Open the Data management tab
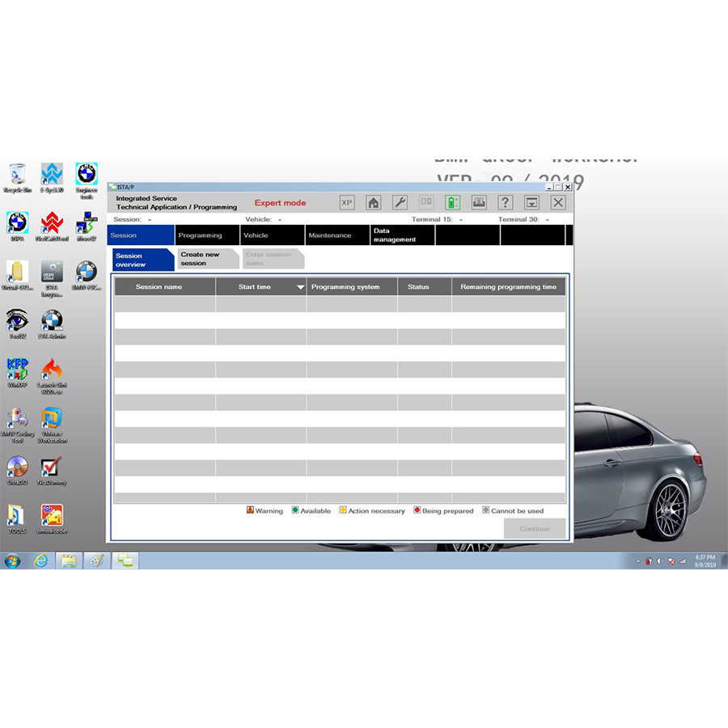This screenshot has height=728, width=728. click(x=395, y=235)
